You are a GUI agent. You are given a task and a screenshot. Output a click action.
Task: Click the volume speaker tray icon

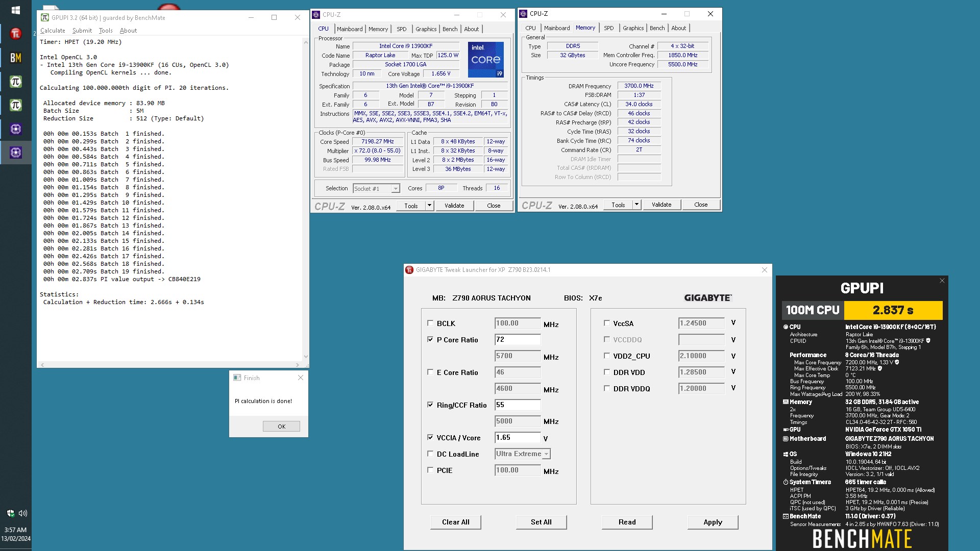pyautogui.click(x=23, y=513)
